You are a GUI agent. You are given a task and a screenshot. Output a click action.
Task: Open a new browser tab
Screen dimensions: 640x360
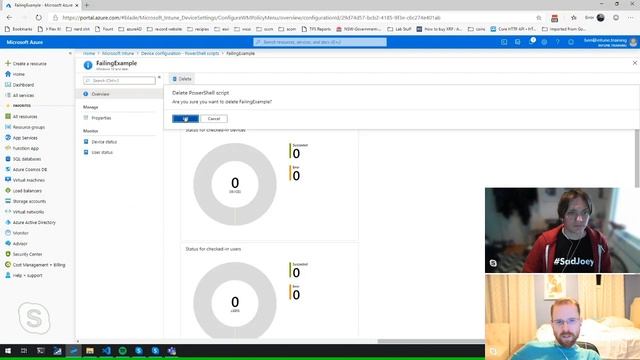pyautogui.click(x=87, y=5)
